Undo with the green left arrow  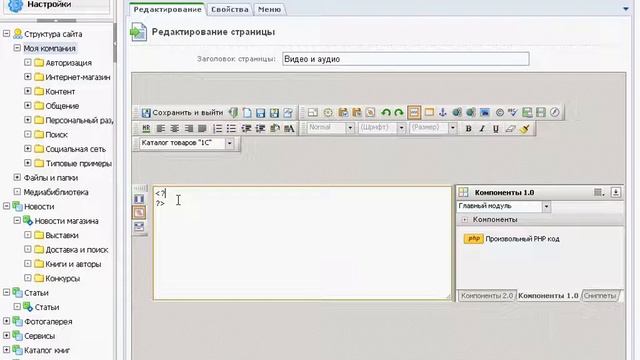click(386, 112)
